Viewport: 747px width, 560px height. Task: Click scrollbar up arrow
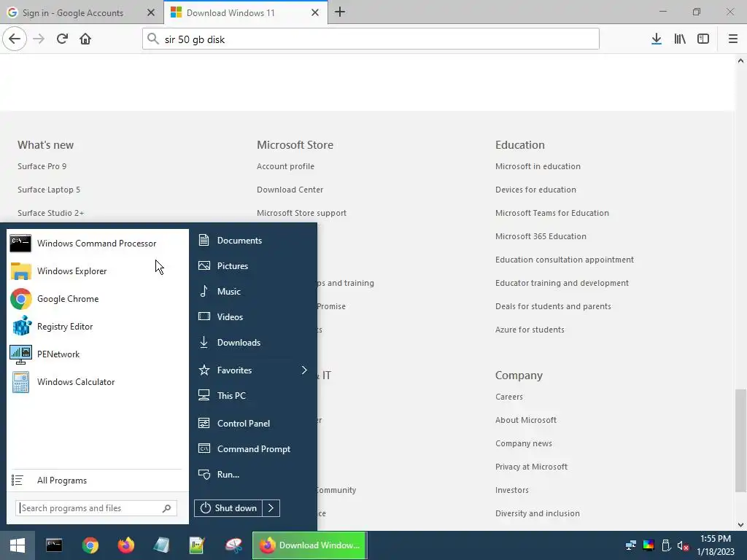tap(740, 61)
